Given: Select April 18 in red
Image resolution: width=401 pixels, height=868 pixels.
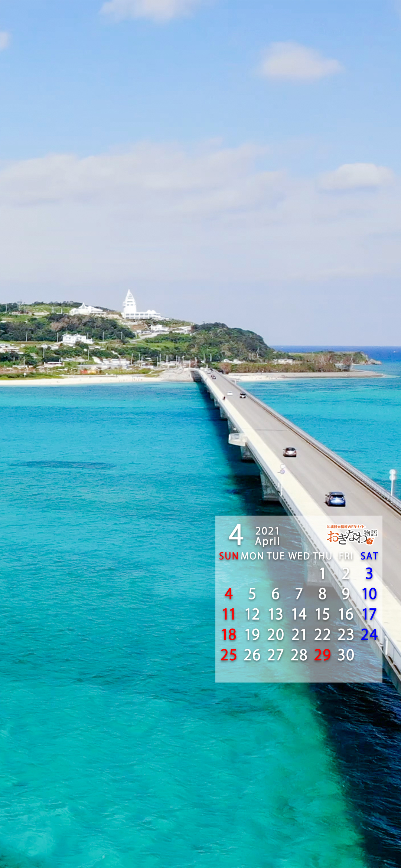Looking at the screenshot, I should click(x=229, y=635).
